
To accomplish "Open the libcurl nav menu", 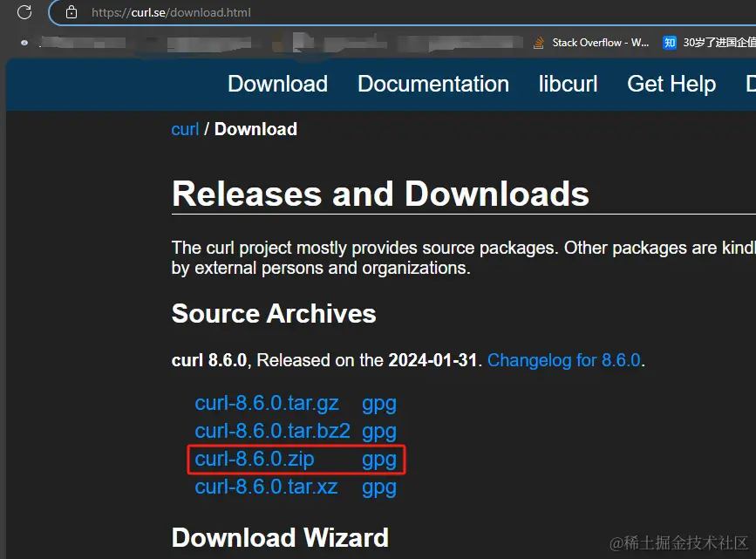I will coord(568,84).
